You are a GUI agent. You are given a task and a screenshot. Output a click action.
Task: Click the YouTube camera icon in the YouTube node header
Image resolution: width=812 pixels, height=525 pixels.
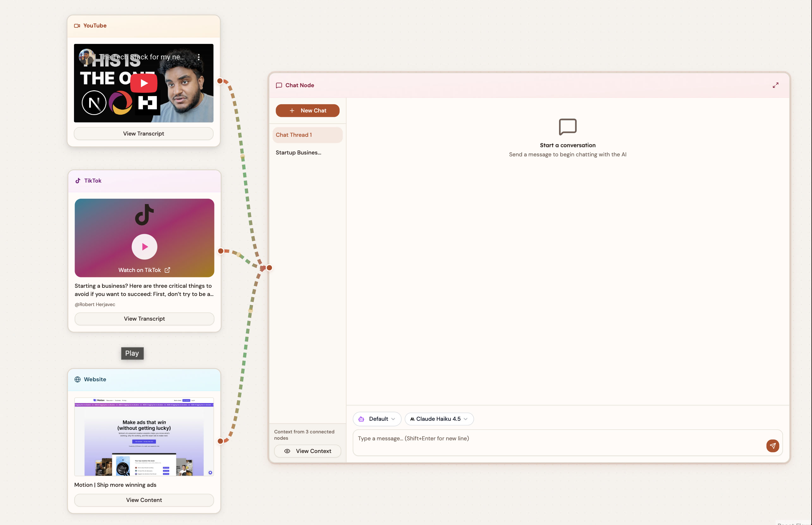point(77,26)
